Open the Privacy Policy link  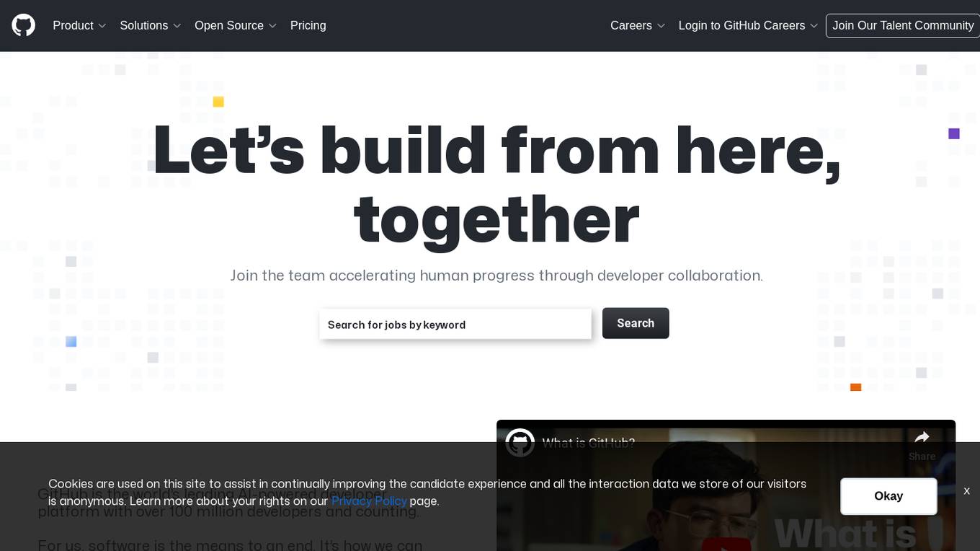pos(369,501)
